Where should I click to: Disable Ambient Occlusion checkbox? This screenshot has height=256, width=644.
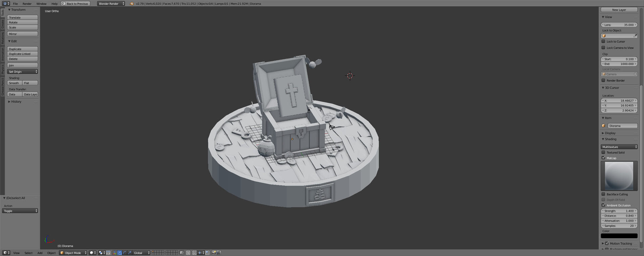point(603,205)
